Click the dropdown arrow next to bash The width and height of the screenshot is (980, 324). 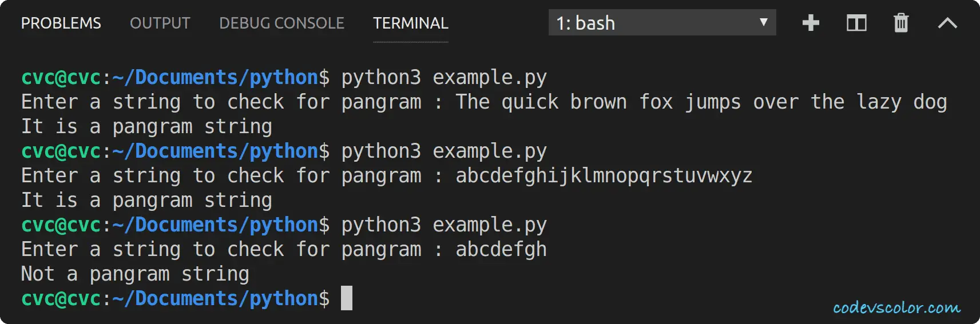coord(763,22)
